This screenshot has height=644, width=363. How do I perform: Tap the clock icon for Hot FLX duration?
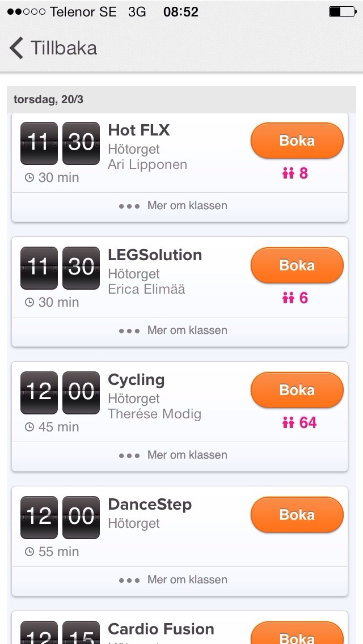[29, 178]
